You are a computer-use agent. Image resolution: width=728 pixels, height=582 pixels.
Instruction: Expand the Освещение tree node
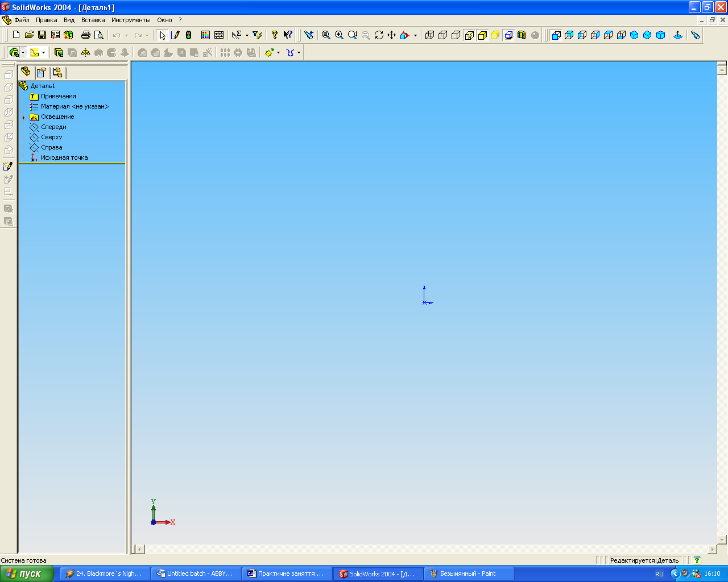click(24, 118)
